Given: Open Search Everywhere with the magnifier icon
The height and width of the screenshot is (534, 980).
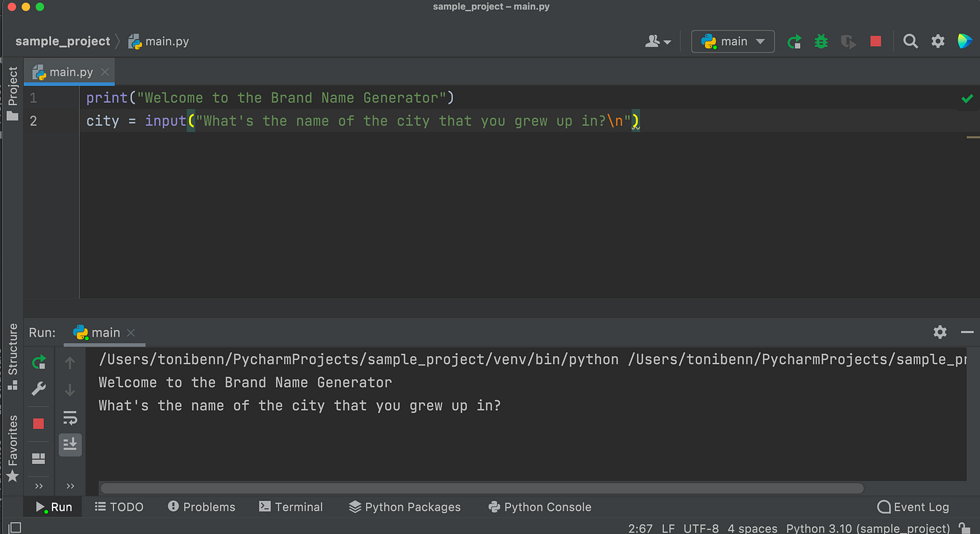Looking at the screenshot, I should tap(910, 41).
